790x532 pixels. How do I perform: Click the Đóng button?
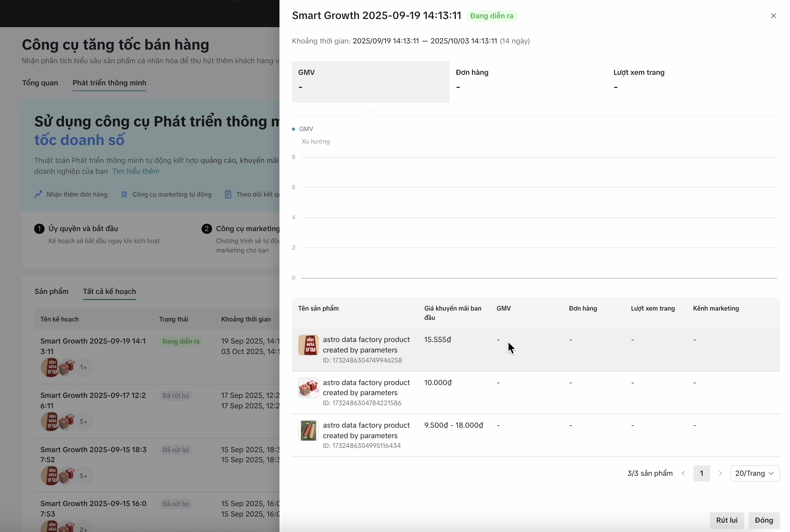764,520
